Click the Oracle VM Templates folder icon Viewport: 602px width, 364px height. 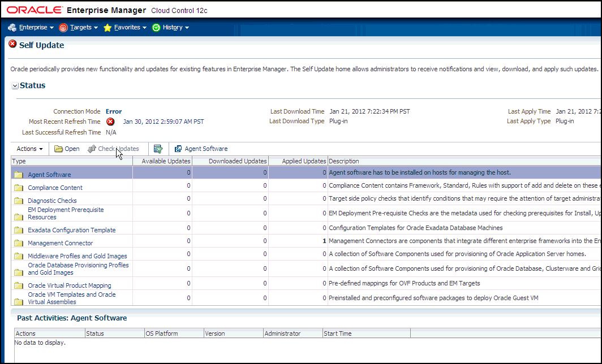pyautogui.click(x=19, y=302)
